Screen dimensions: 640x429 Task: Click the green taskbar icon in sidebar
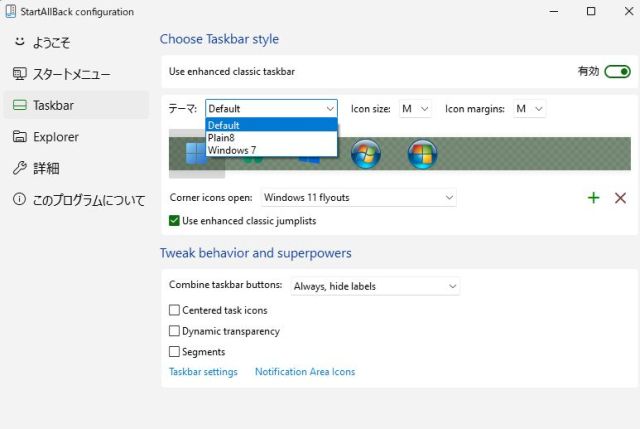click(x=20, y=105)
